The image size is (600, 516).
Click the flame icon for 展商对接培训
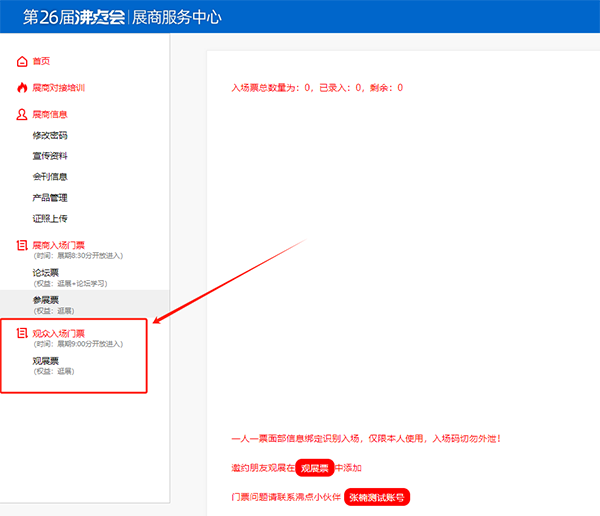22,88
